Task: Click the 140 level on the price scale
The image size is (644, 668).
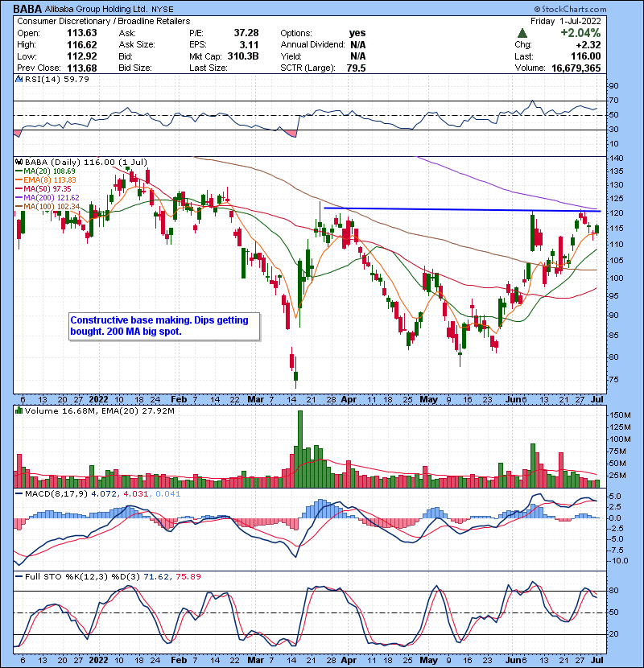Action: (x=617, y=158)
